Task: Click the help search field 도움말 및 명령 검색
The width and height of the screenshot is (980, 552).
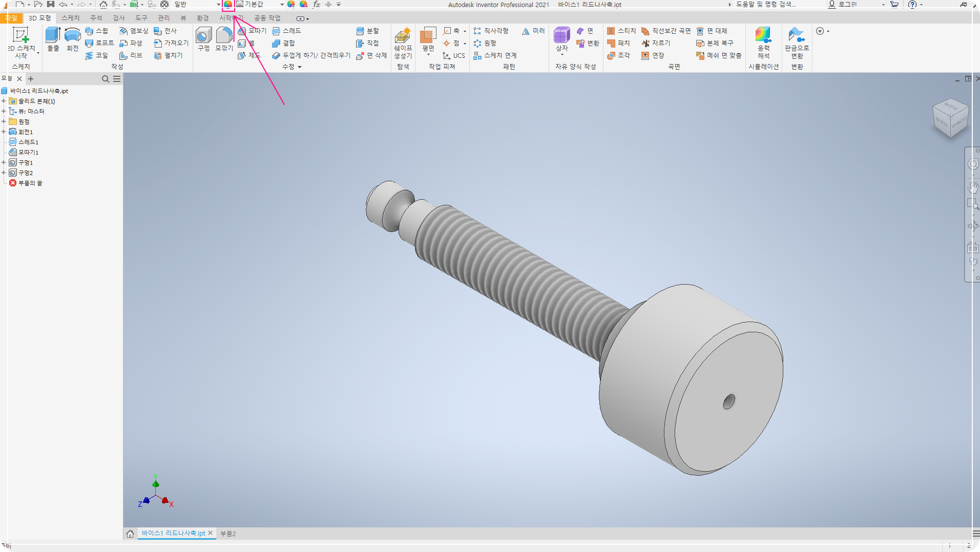Action: click(766, 4)
